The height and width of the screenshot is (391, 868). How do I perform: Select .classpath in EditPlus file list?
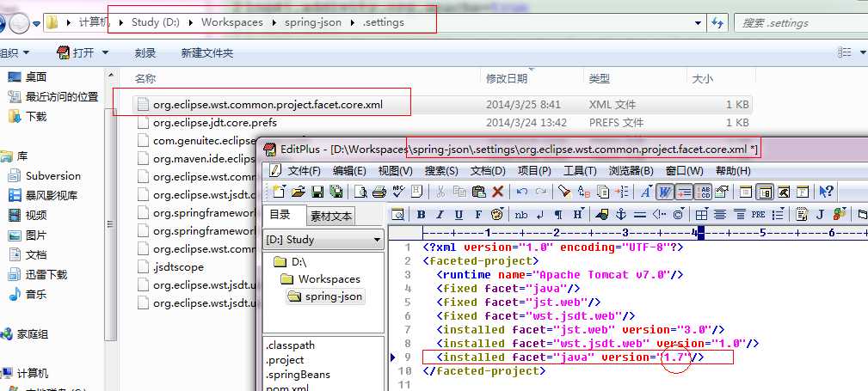(x=290, y=345)
